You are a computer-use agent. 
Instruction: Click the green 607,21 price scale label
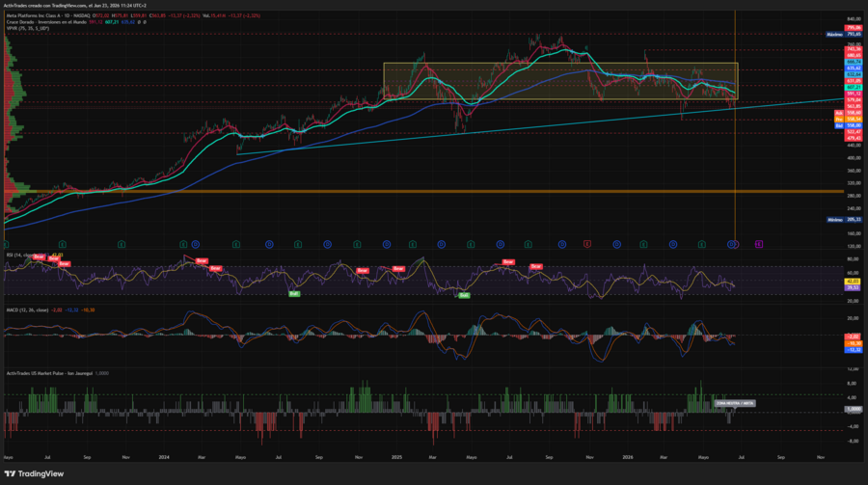tap(854, 88)
